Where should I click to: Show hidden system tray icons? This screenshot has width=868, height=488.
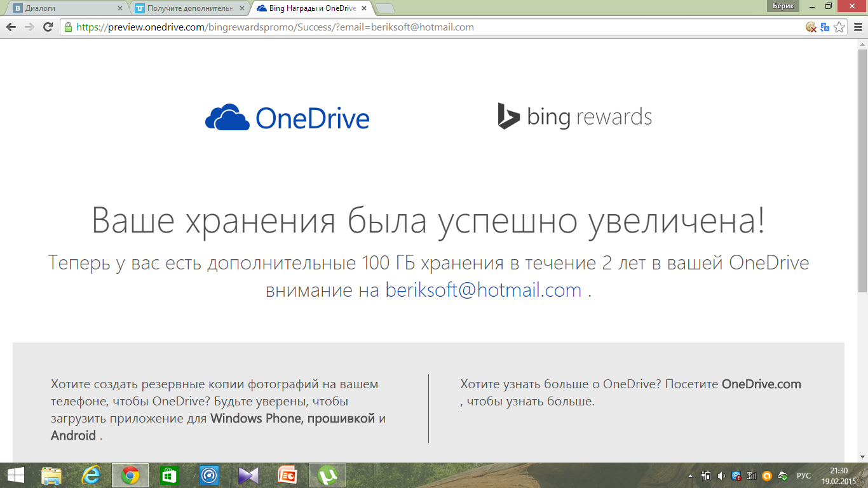(x=691, y=475)
